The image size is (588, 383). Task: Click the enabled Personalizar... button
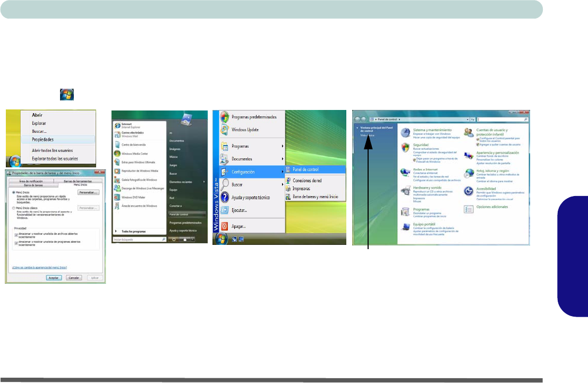pos(88,192)
